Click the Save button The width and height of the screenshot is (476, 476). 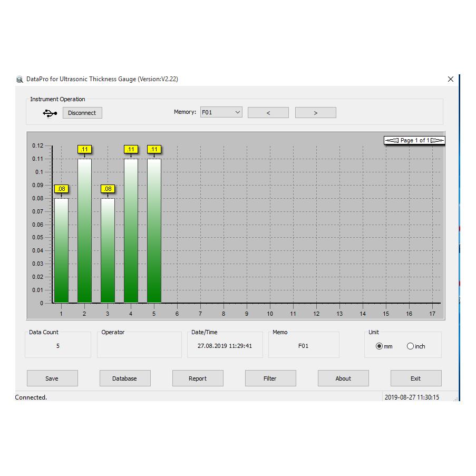[52, 378]
